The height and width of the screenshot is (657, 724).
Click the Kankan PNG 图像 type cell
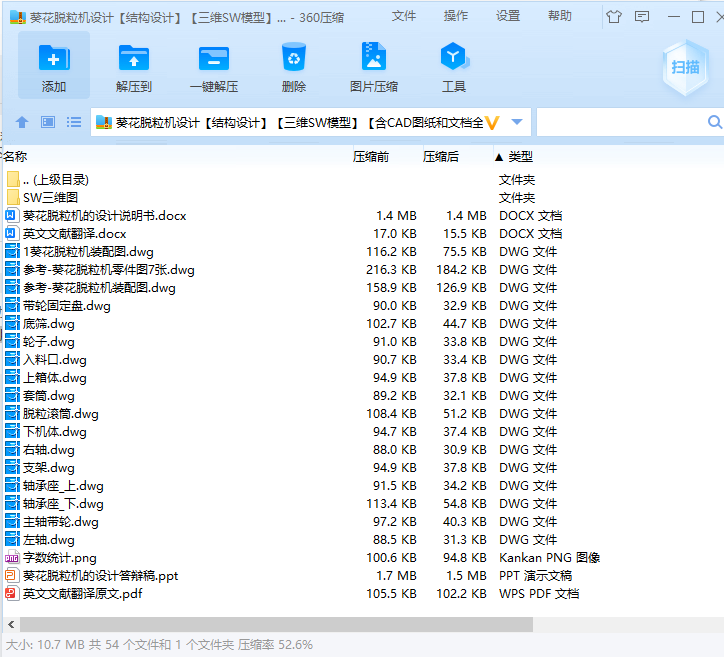click(549, 558)
